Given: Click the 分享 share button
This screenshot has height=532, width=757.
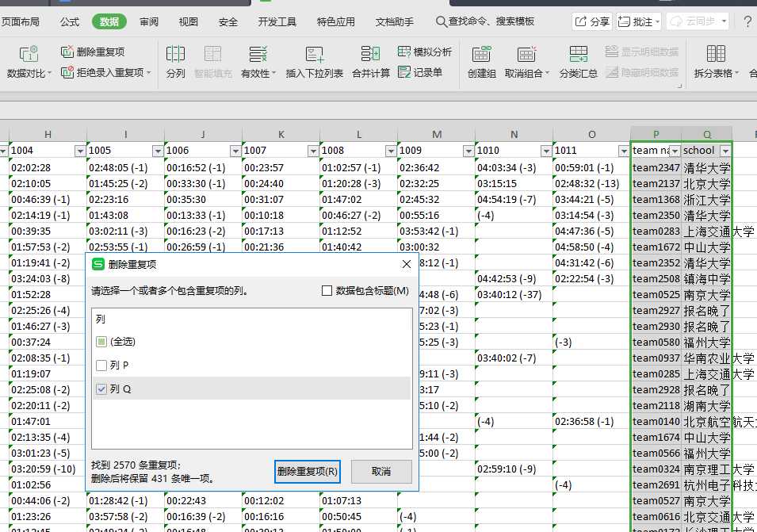Looking at the screenshot, I should (592, 21).
